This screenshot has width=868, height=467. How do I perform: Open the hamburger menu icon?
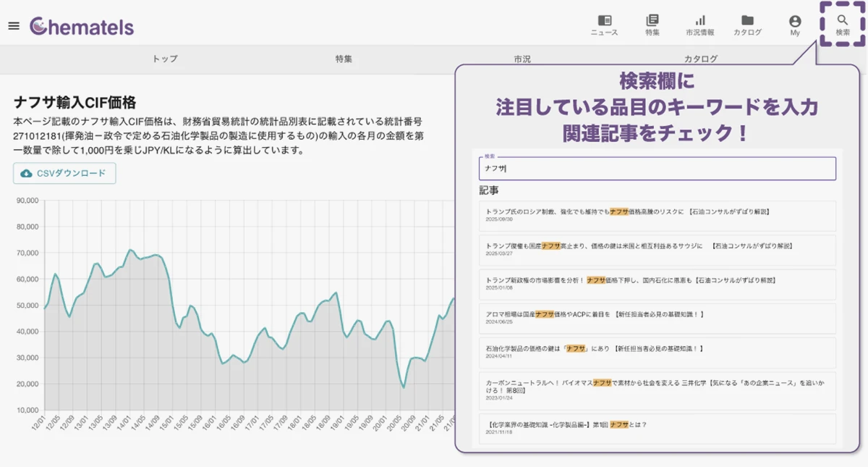(x=13, y=26)
